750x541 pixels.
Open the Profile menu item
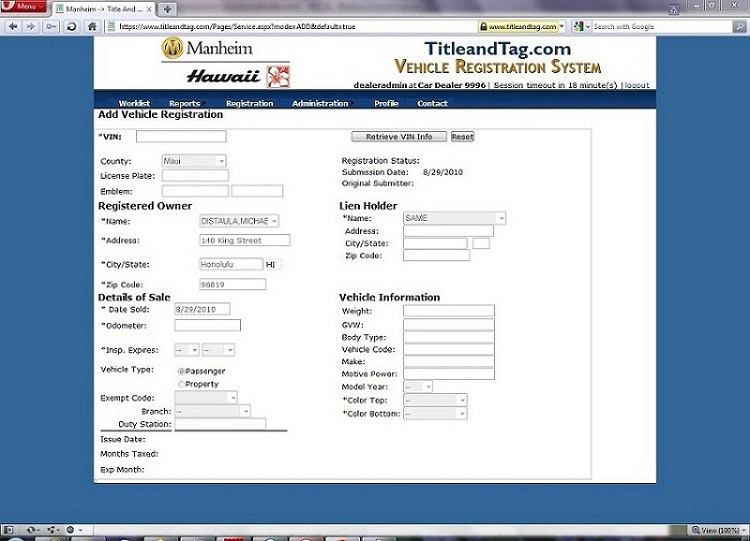tap(386, 103)
